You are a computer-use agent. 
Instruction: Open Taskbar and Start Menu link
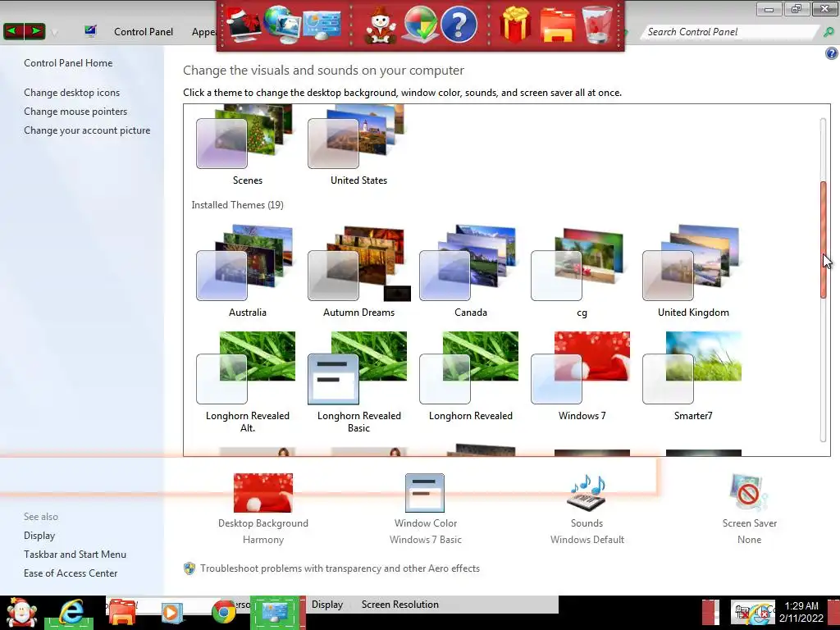click(75, 555)
